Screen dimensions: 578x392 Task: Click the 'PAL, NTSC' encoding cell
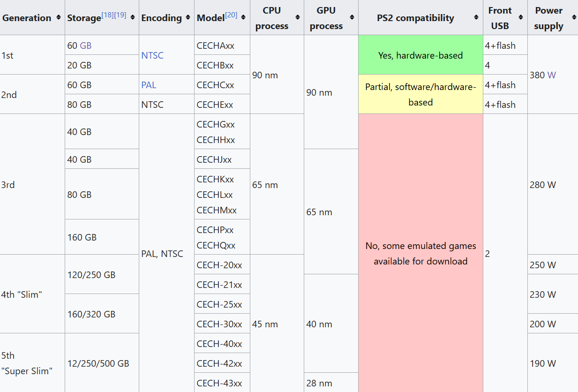tap(166, 253)
